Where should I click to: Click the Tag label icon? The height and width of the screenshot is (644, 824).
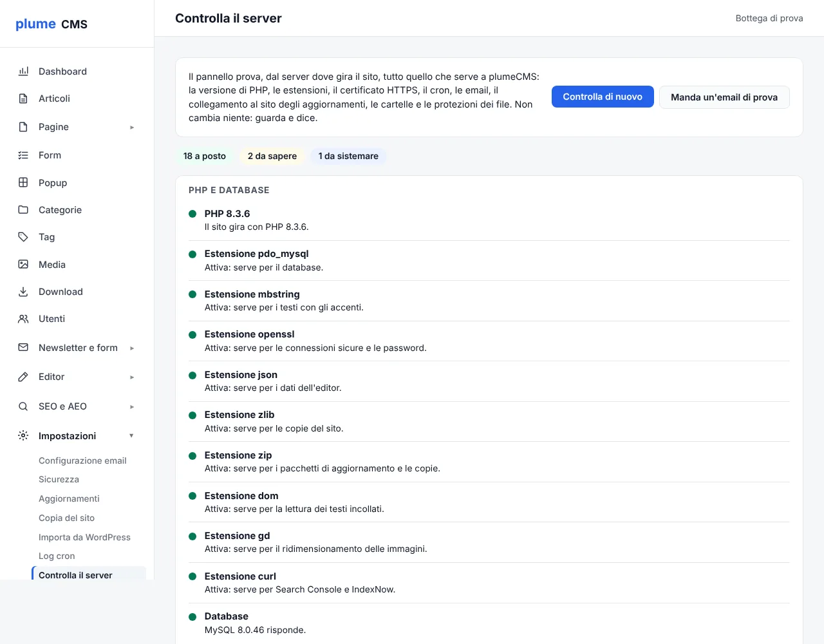(23, 237)
